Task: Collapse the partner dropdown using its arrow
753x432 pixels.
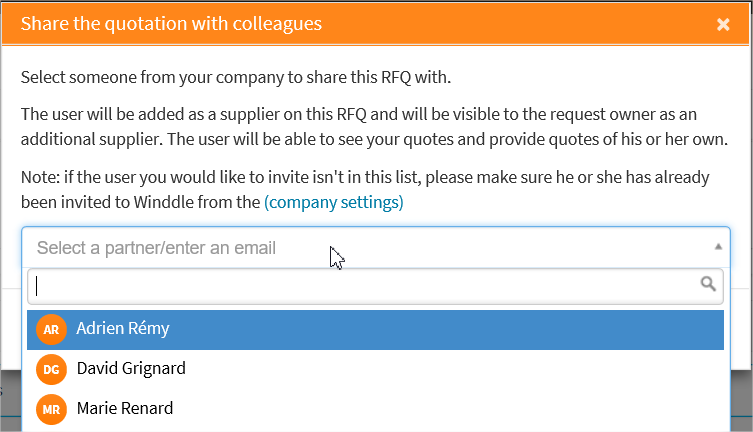Action: (717, 247)
